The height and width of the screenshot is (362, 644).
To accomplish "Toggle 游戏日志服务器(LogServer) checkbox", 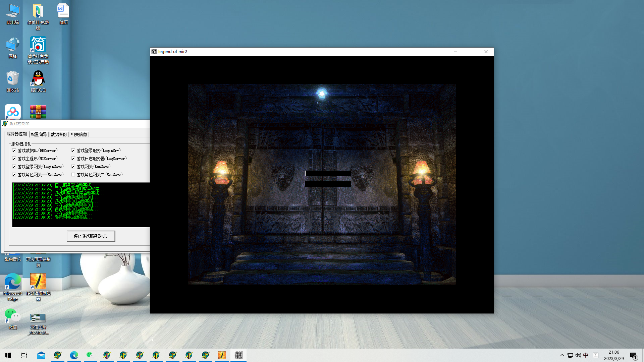I will (x=73, y=159).
